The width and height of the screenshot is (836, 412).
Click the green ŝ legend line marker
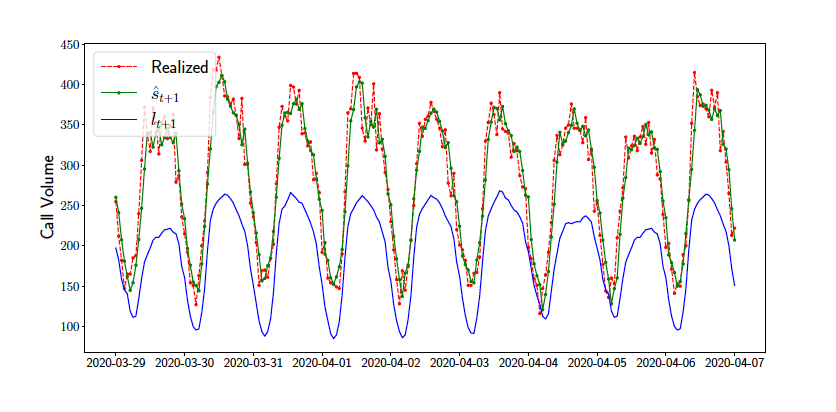(119, 94)
